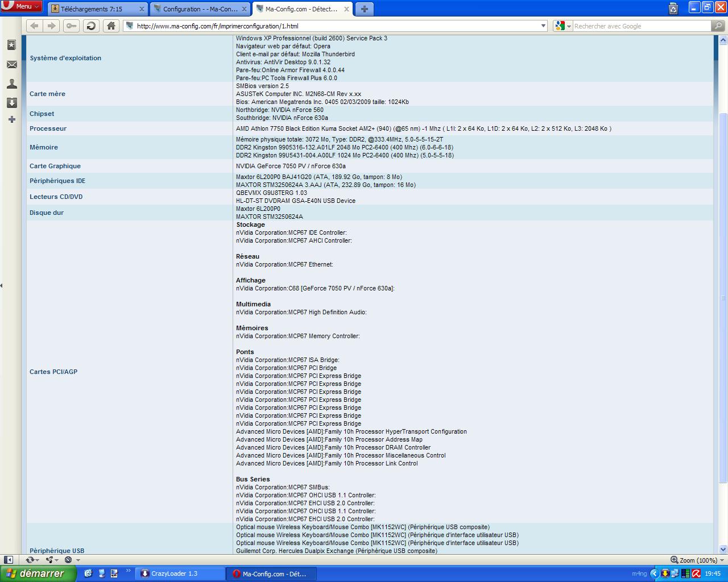
Task: Click the Stockage heading
Action: pos(250,225)
